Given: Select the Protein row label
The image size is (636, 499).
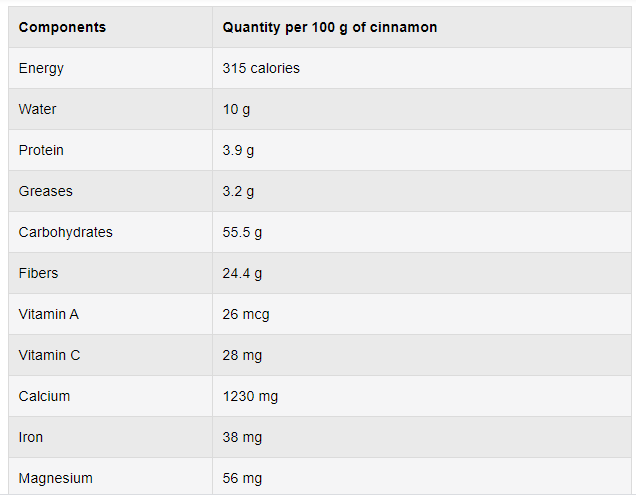Looking at the screenshot, I should 41,150.
